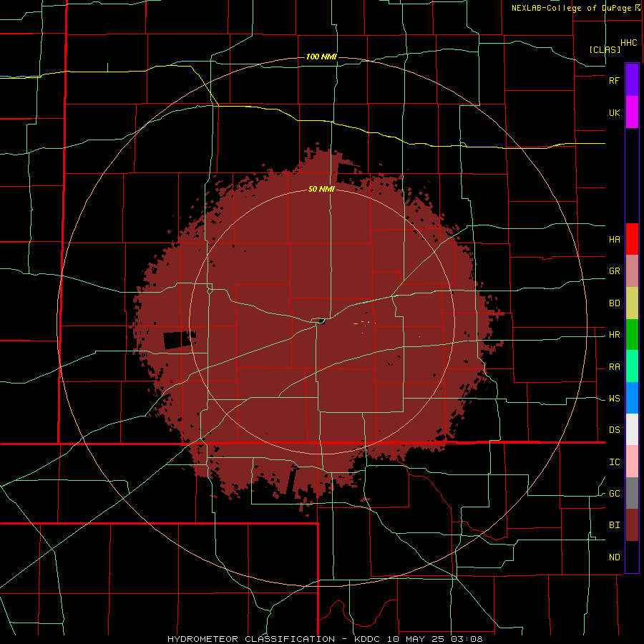Click the HR green legend color block
The height and width of the screenshot is (644, 644).
632,334
